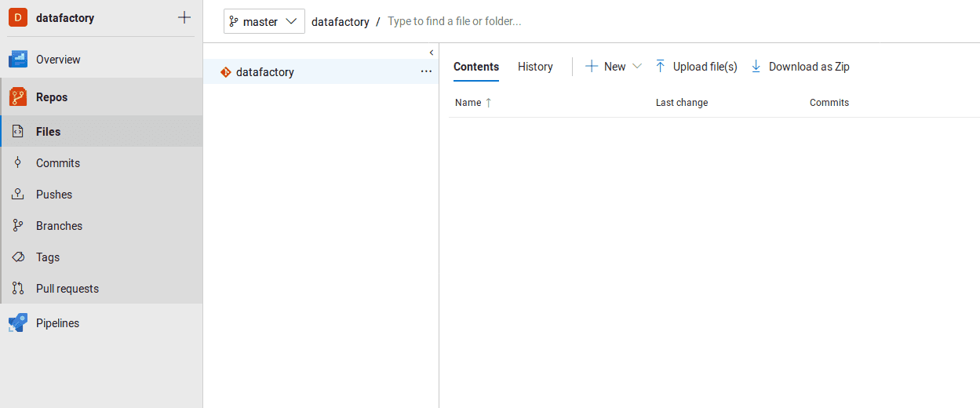Screen dimensions: 980x408
Task: Sort by the Name column header
Action: 468,103
